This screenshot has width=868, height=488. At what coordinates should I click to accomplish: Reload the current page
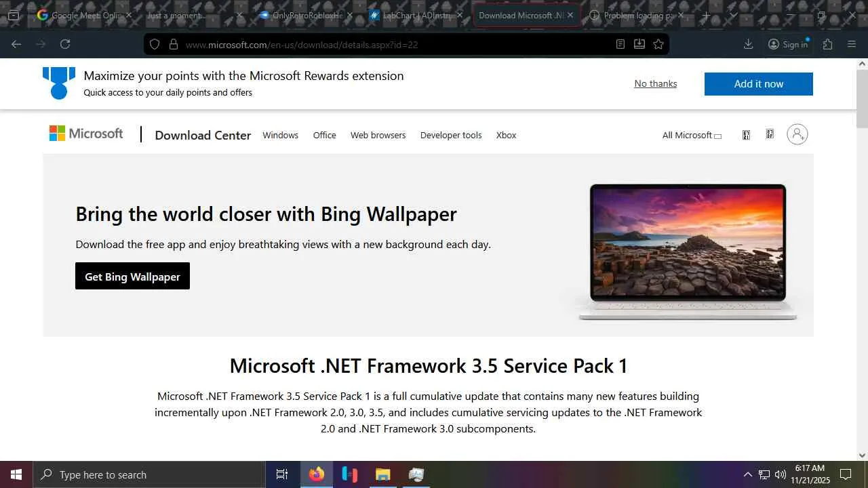click(x=65, y=44)
